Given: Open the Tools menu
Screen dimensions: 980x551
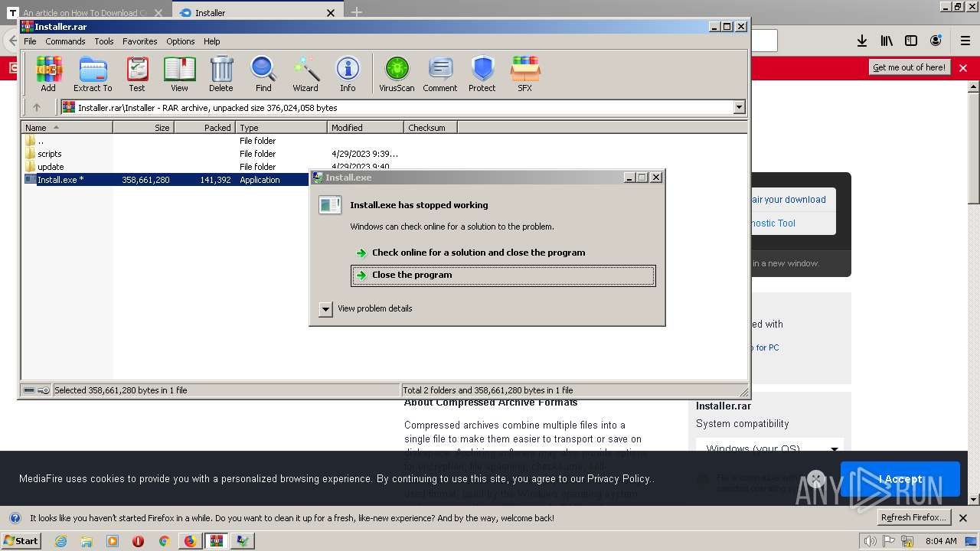Looking at the screenshot, I should pyautogui.click(x=104, y=41).
